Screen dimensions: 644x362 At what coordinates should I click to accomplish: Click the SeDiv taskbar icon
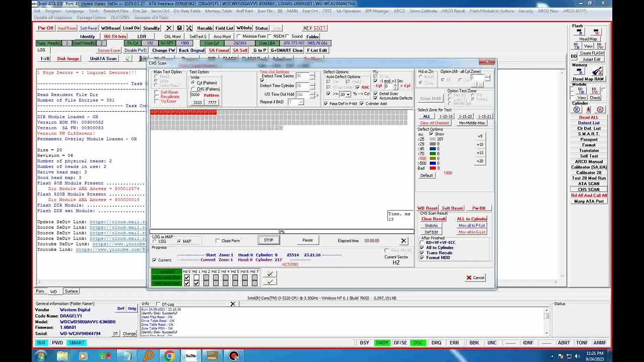pos(191,356)
